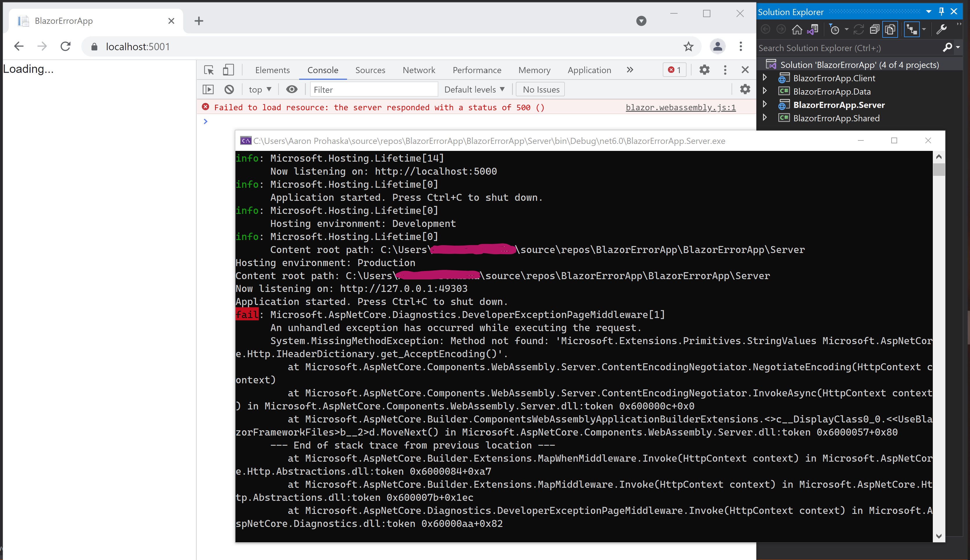Image resolution: width=970 pixels, height=560 pixels.
Task: Switch to the Sources tab
Action: pyautogui.click(x=370, y=70)
